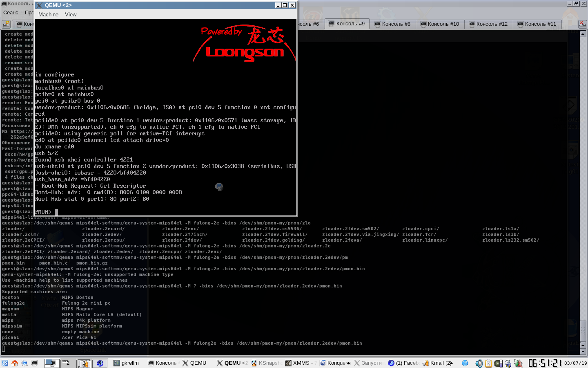Switch to virtual desktop 3

coord(84,363)
